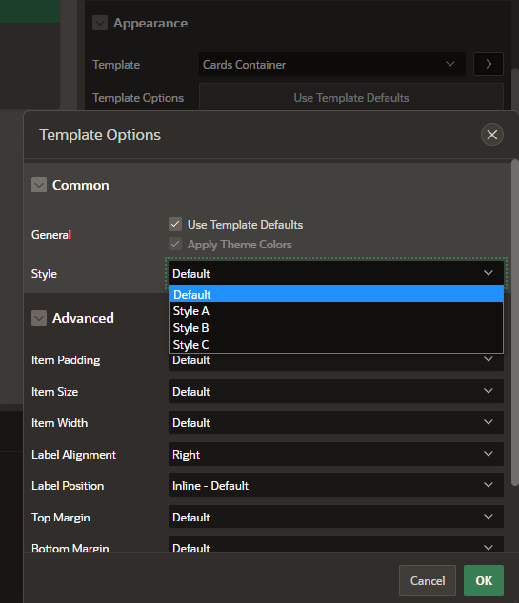
Task: Open the Style dropdown arrow
Action: pos(488,273)
